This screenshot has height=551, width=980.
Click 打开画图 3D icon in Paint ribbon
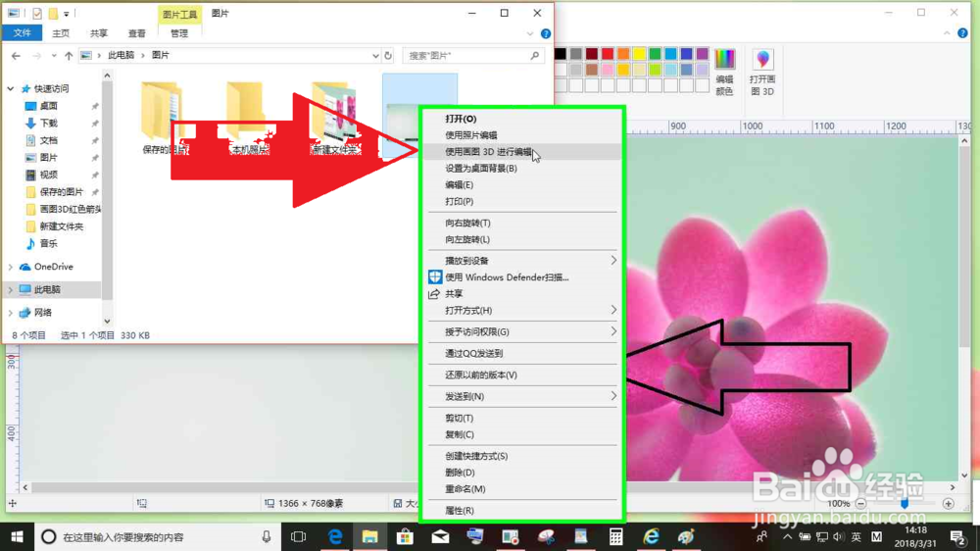click(762, 60)
